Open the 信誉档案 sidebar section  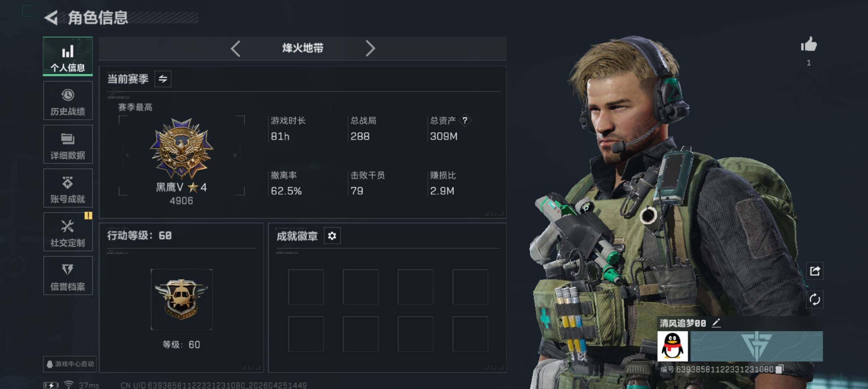click(x=68, y=276)
